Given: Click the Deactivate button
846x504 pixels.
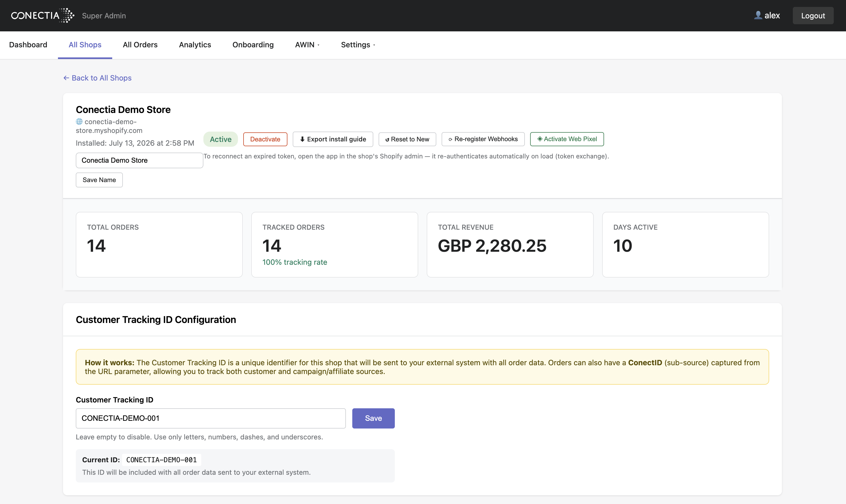Looking at the screenshot, I should (x=265, y=139).
